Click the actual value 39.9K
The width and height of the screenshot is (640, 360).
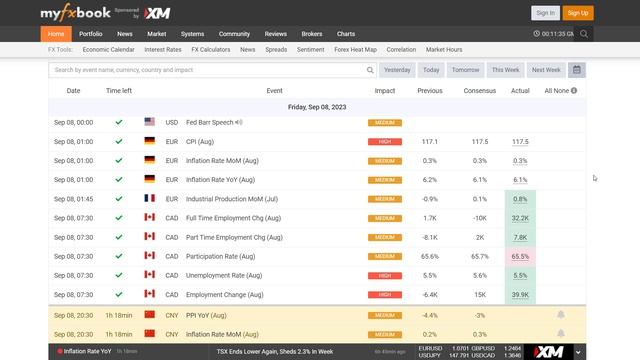[520, 295]
